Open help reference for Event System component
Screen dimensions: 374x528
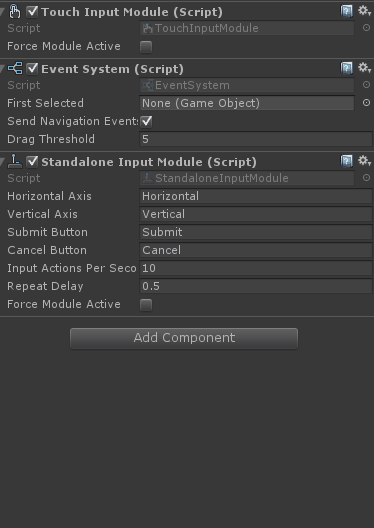coord(346,68)
